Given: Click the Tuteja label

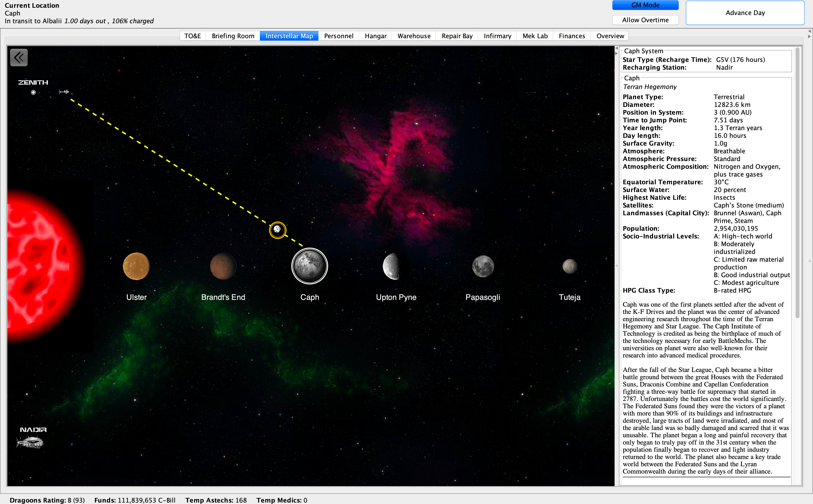Looking at the screenshot, I should [x=570, y=297].
